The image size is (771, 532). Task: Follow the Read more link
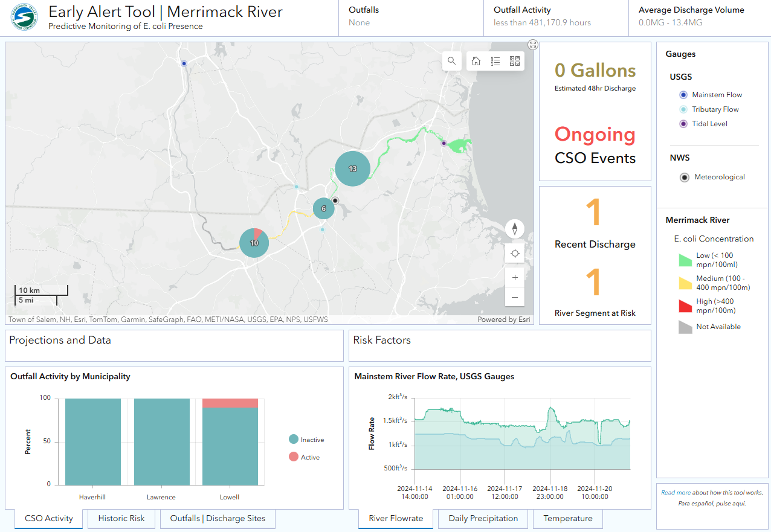(x=676, y=493)
